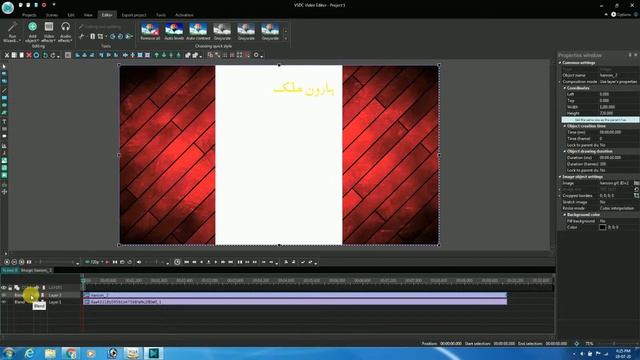Viewport: 640px width, 360px height.
Task: Switch to the Scenes tab
Action: [x=52, y=15]
